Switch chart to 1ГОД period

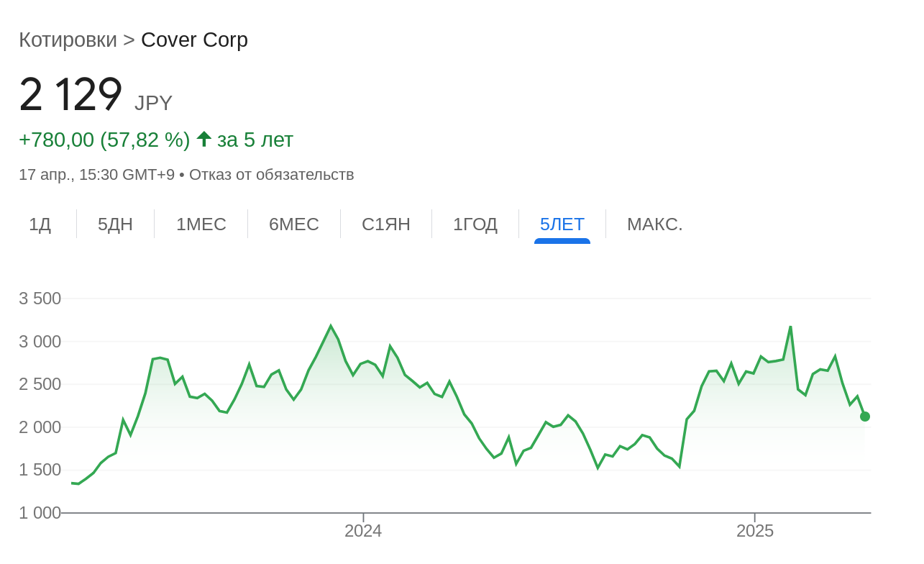[x=475, y=224]
